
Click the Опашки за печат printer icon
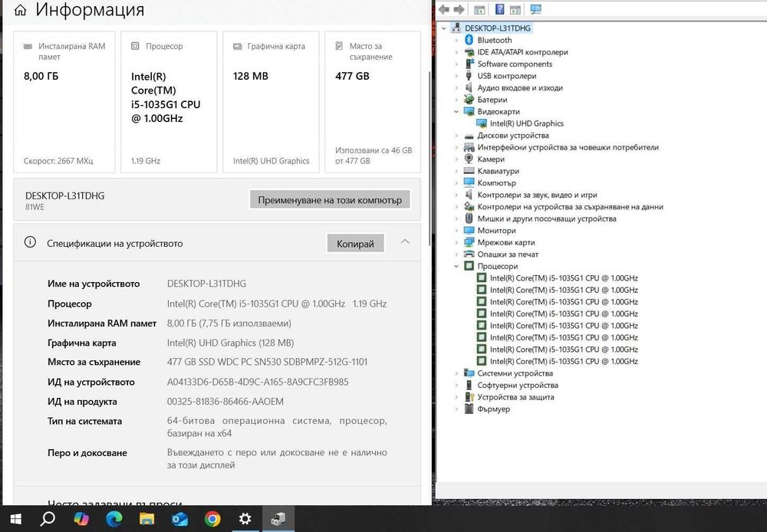pos(469,254)
